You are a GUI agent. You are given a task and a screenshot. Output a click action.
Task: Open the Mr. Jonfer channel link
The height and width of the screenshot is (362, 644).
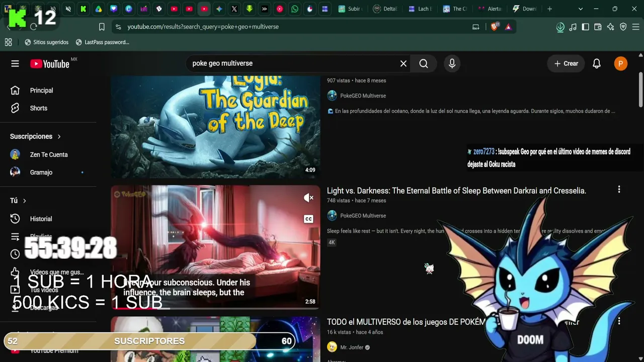(351, 347)
